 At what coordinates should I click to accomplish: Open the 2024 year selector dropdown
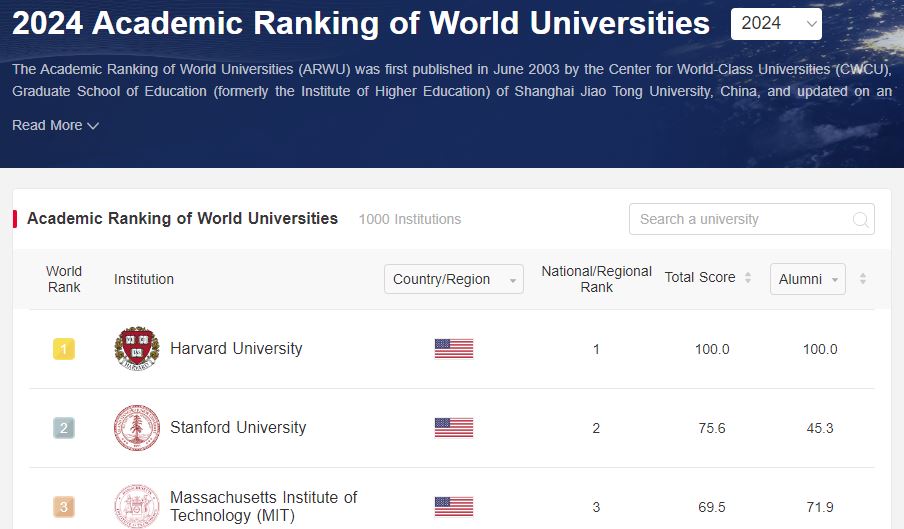coord(776,24)
